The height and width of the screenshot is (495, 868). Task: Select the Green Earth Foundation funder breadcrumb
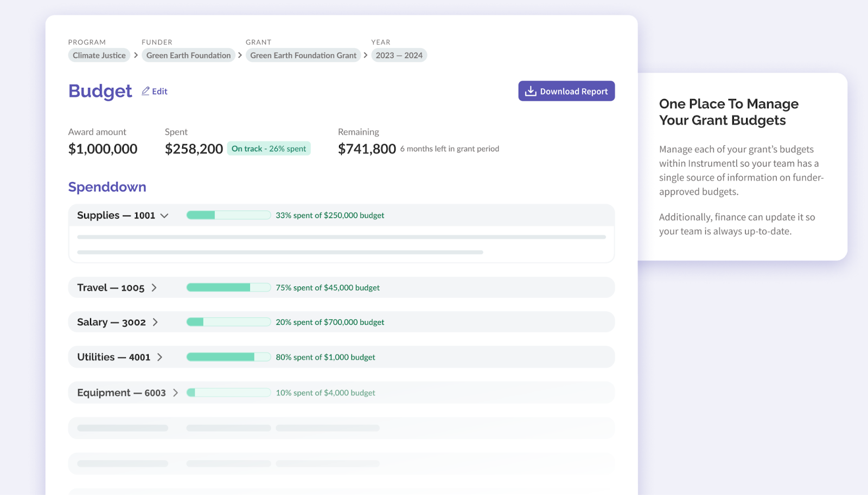pos(188,55)
